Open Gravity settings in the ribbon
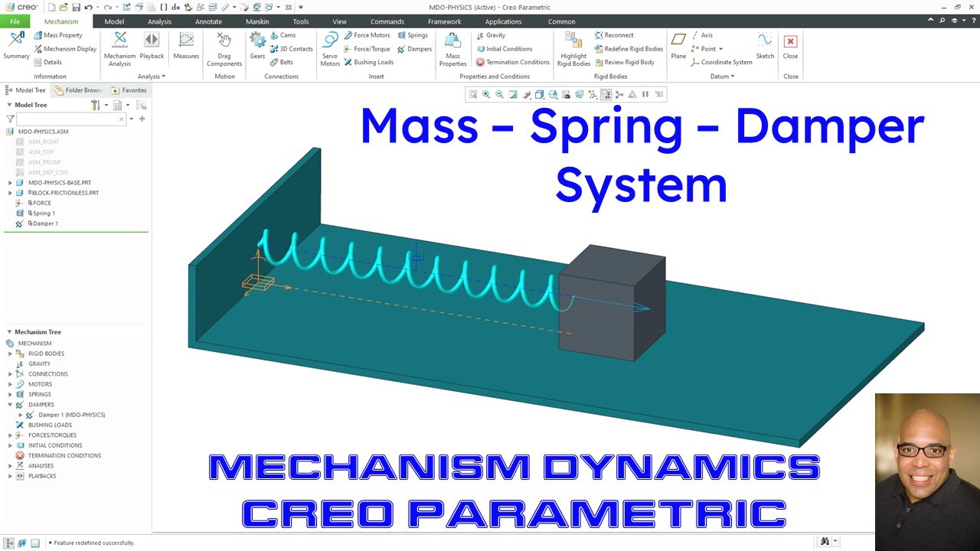 (x=490, y=35)
